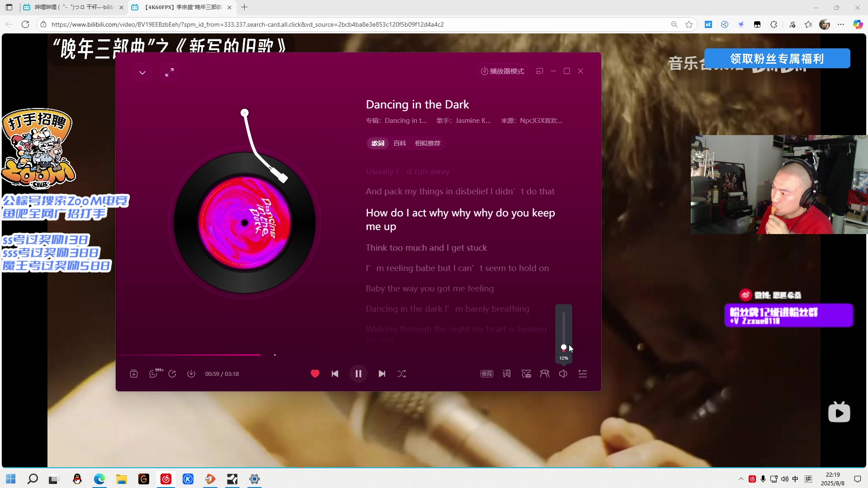Collapse the music player detail page with chevron
This screenshot has width=868, height=488.
tap(142, 72)
